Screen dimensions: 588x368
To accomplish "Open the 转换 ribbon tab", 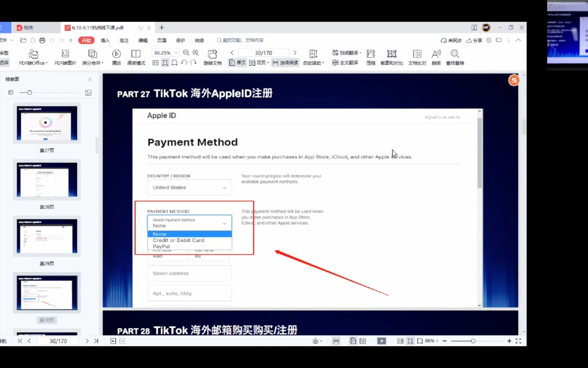I will click(199, 40).
